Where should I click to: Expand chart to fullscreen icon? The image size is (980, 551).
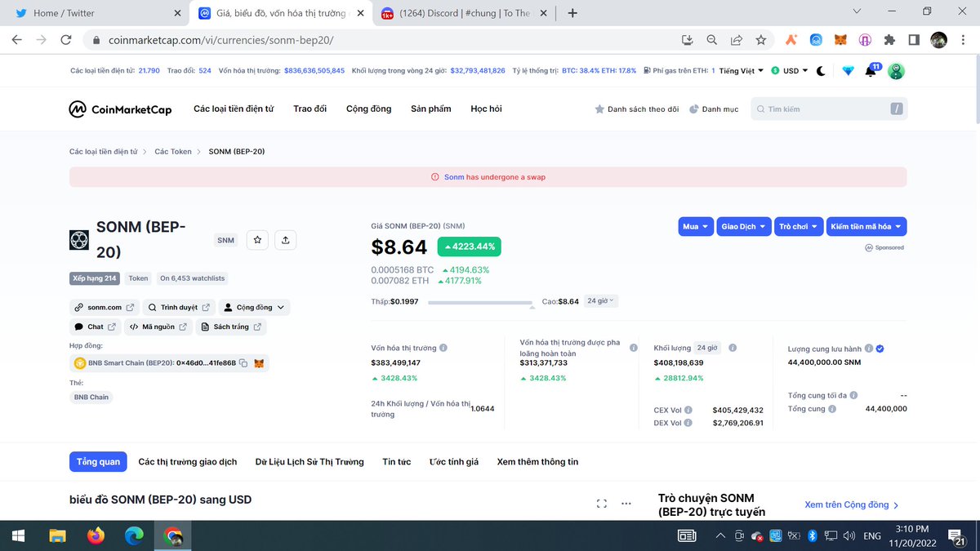(602, 504)
